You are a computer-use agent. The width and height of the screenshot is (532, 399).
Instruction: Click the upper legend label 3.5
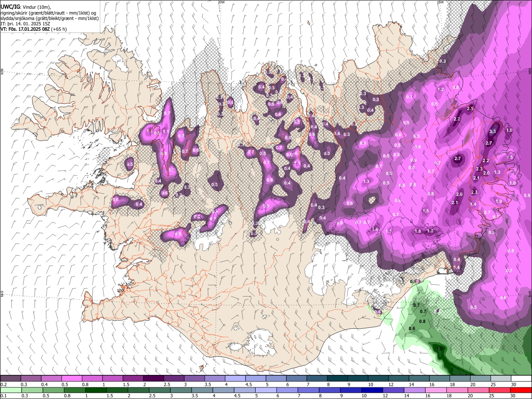point(208,384)
